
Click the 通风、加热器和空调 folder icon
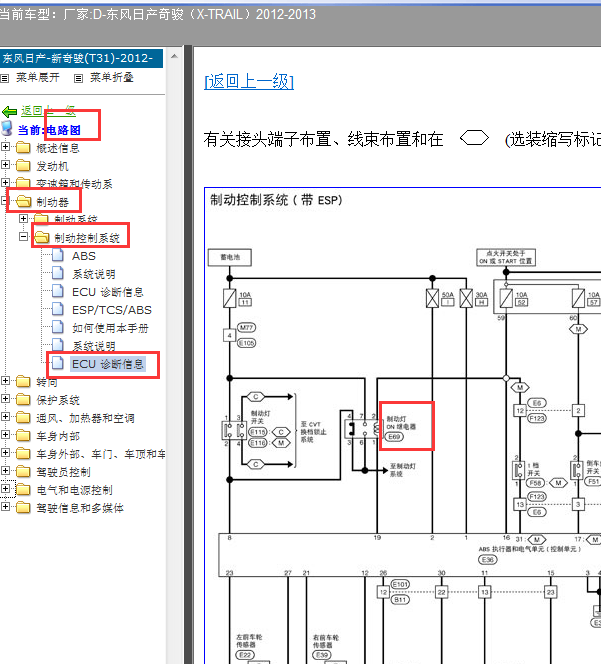tap(23, 418)
